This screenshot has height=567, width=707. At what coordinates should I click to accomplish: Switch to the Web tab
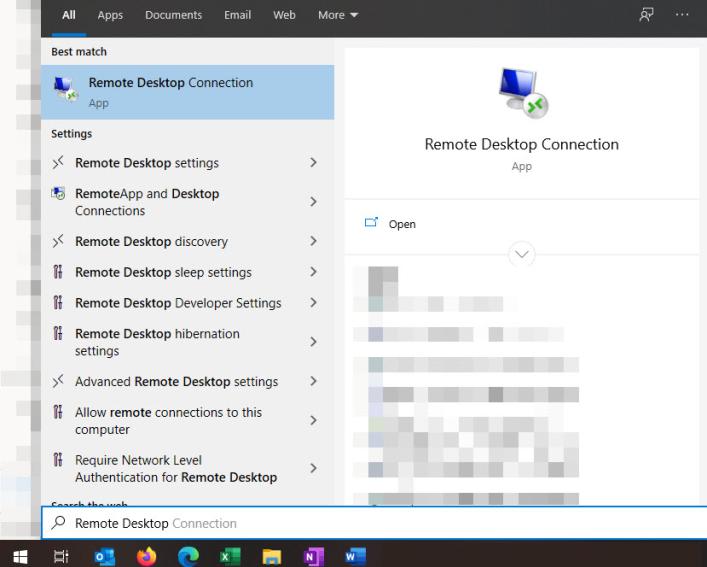(284, 15)
